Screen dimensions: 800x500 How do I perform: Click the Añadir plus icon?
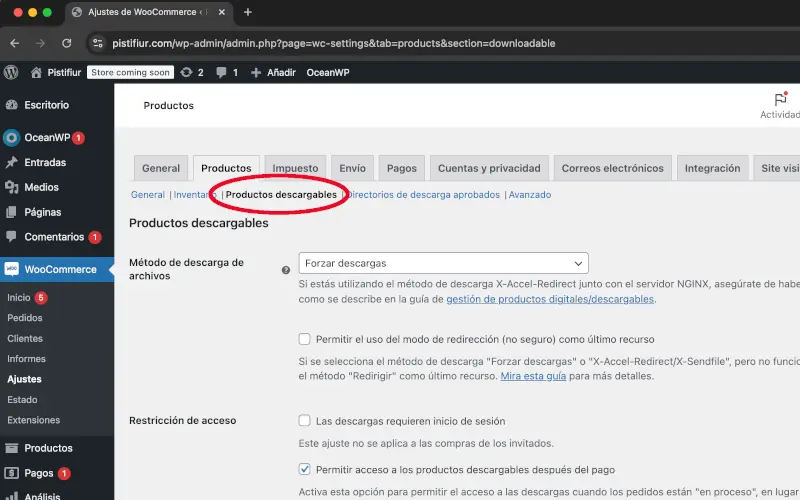click(x=256, y=72)
